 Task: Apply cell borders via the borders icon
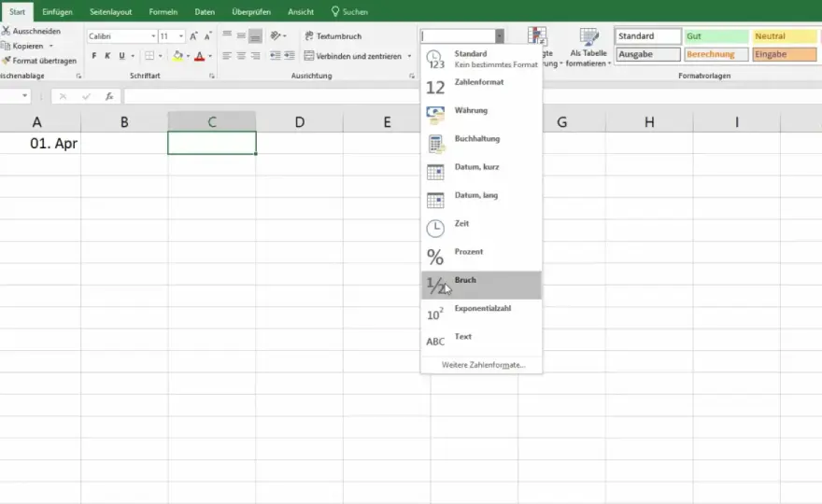click(150, 56)
